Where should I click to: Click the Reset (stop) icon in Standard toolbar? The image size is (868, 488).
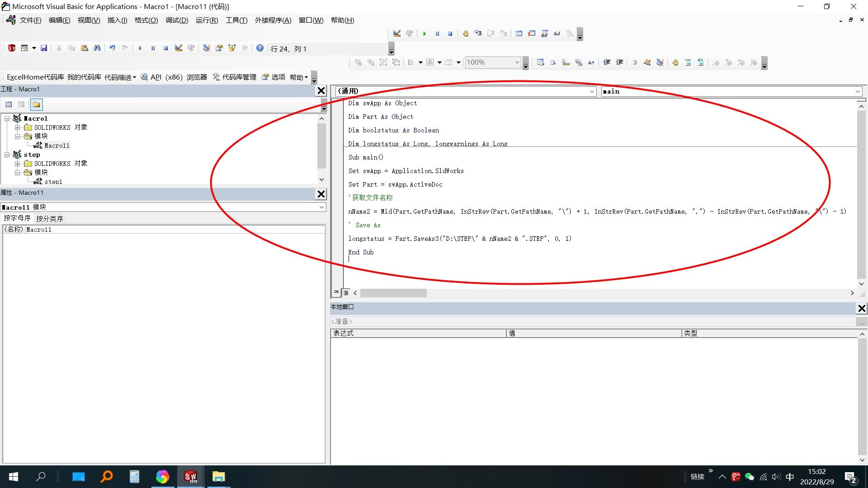(165, 48)
